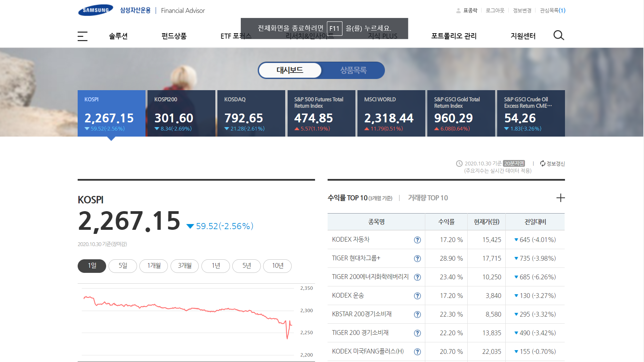Open the 포트폴리오 관리 menu

(454, 36)
